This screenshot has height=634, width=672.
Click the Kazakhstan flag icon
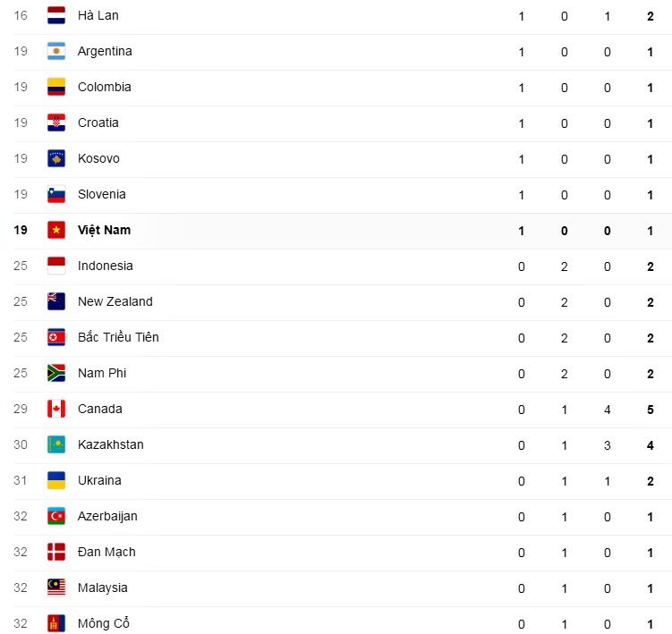click(x=56, y=444)
